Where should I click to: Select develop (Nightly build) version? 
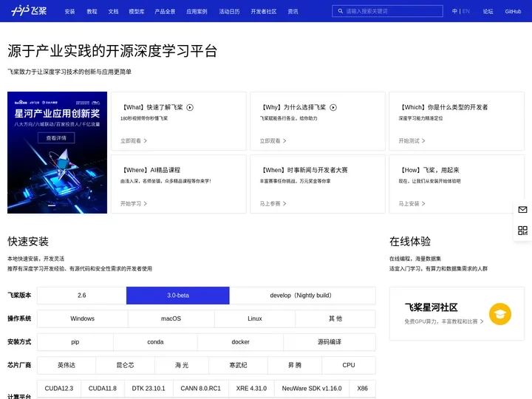[302, 296]
